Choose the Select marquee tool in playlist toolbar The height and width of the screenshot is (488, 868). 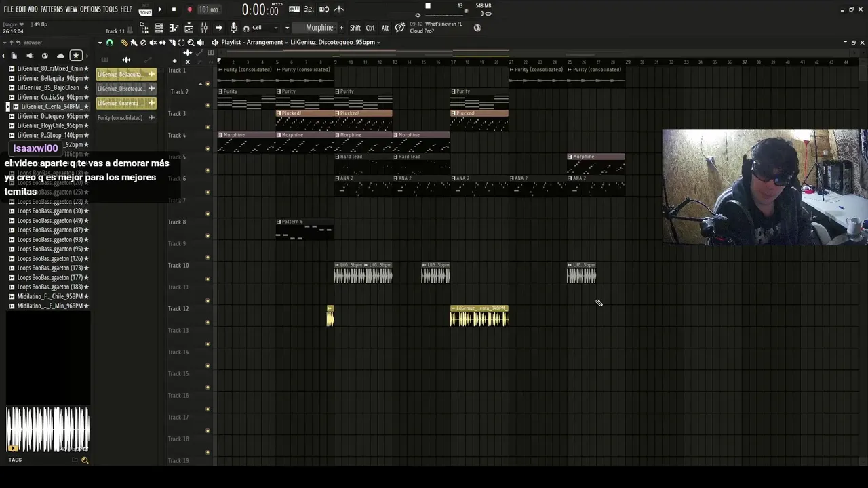181,43
